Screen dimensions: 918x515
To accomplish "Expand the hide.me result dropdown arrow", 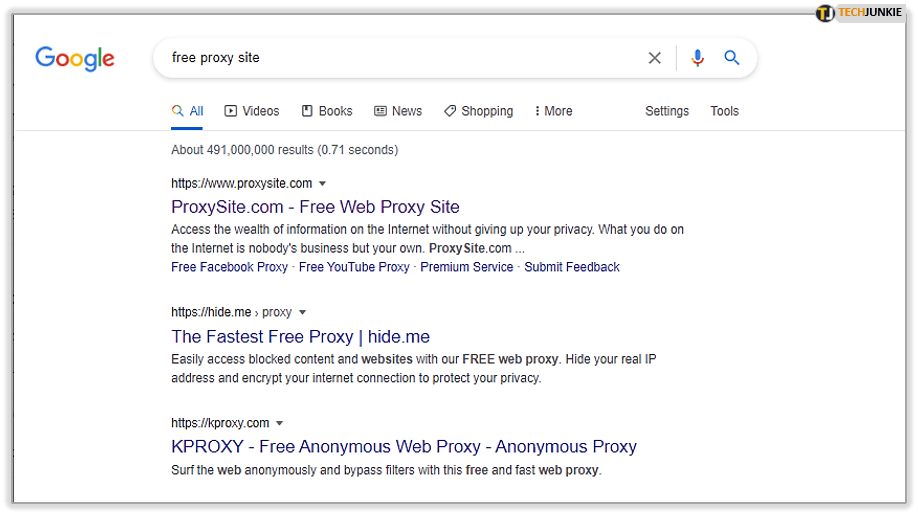I will pos(303,313).
